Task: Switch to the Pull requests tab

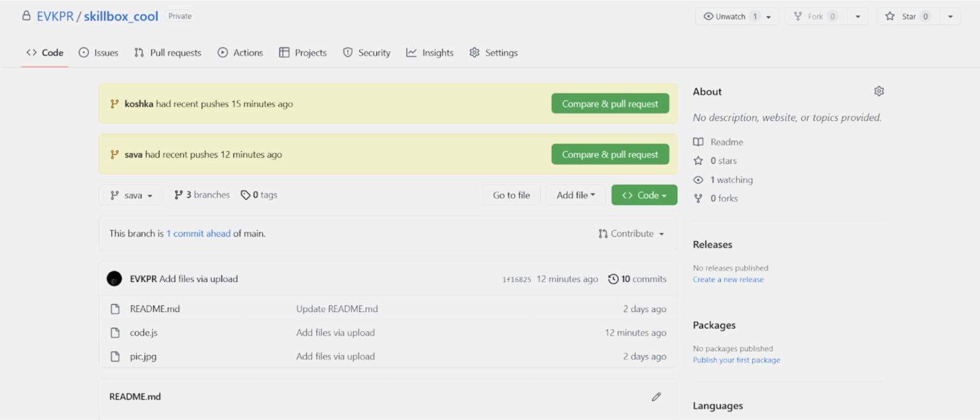Action: pos(168,53)
